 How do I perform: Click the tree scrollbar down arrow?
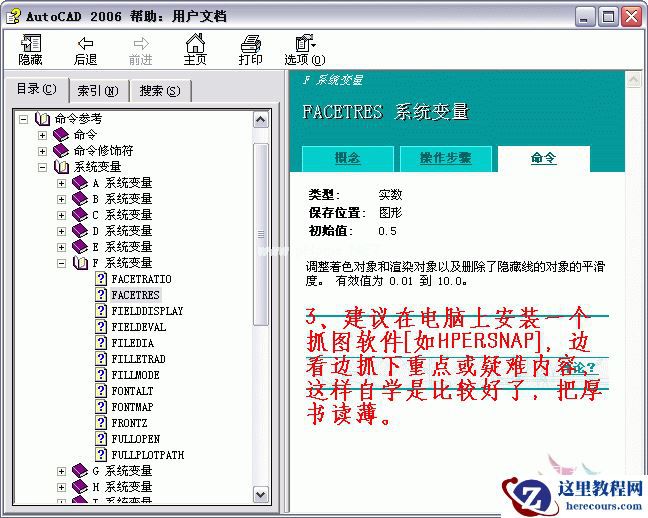pyautogui.click(x=261, y=494)
